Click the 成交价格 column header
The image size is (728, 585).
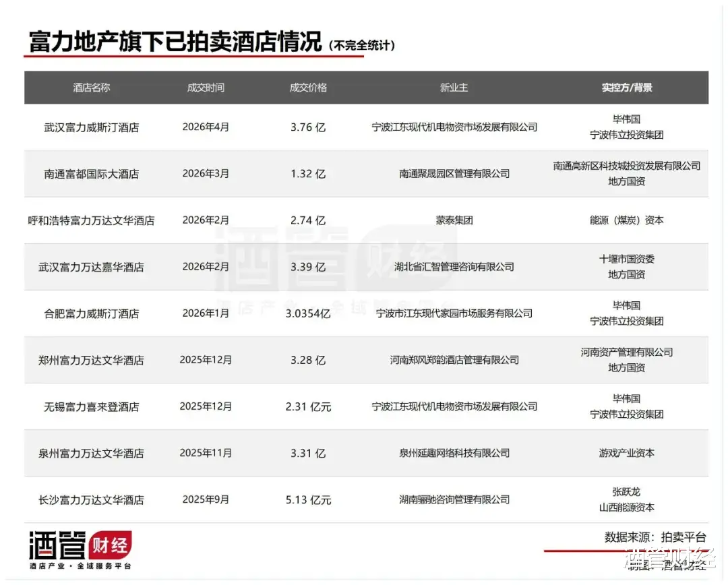[308, 88]
